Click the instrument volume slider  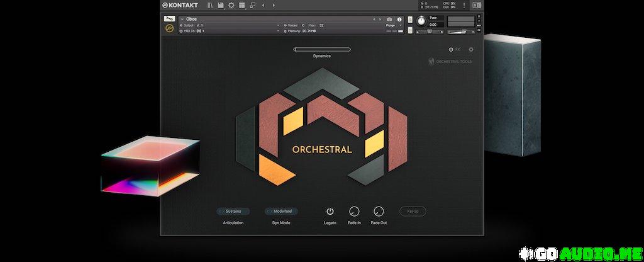(x=461, y=31)
